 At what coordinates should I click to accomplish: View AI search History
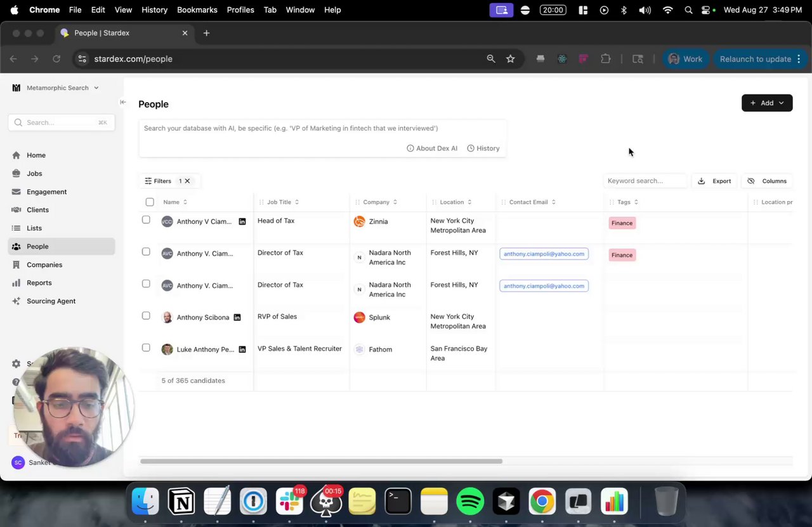(483, 148)
